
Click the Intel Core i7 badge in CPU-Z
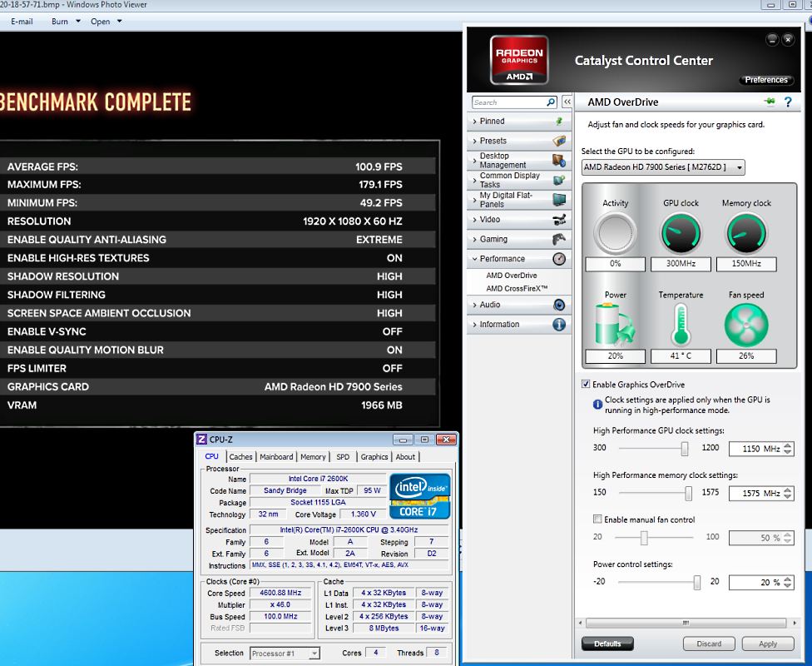click(419, 496)
